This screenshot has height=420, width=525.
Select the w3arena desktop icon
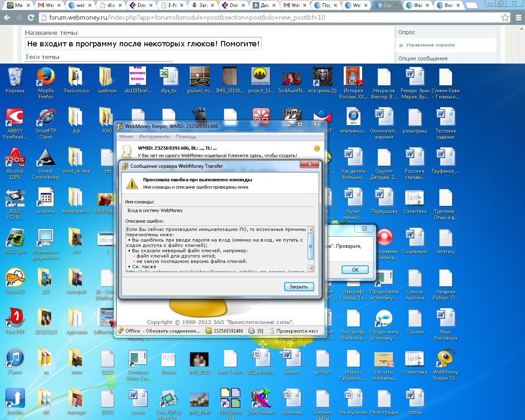tap(46, 201)
